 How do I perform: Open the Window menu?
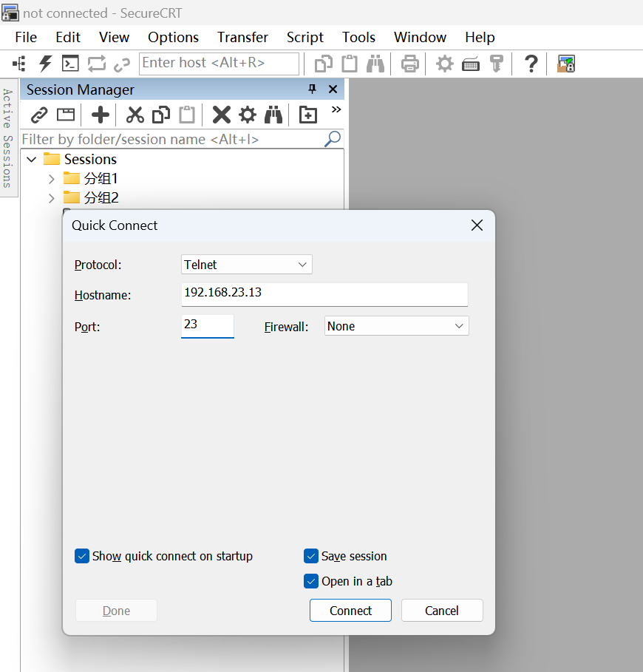click(x=421, y=37)
